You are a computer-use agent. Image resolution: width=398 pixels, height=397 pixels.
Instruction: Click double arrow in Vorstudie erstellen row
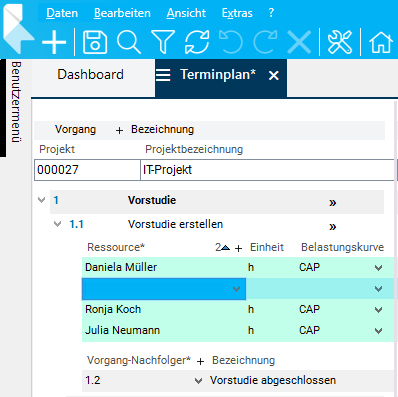(333, 227)
